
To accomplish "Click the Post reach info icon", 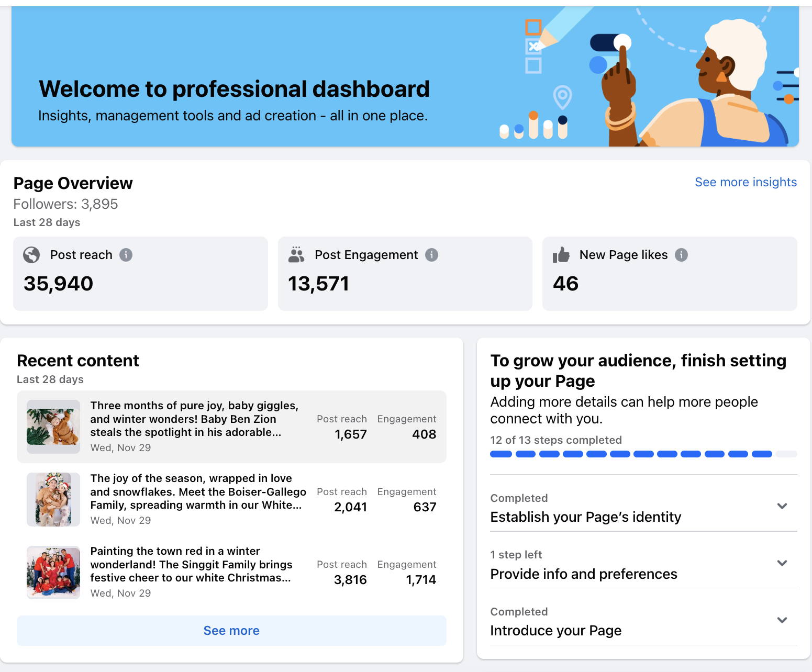I will [126, 255].
